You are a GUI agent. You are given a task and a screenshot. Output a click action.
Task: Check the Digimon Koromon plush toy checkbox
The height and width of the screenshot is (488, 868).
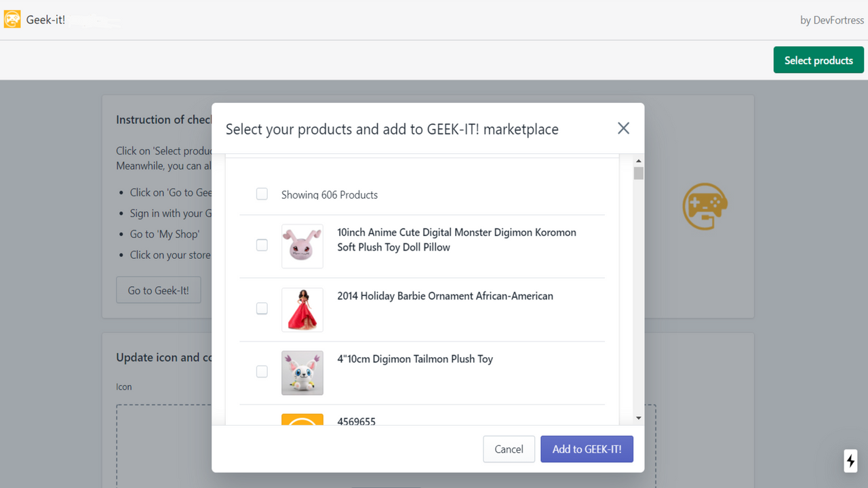pyautogui.click(x=262, y=245)
